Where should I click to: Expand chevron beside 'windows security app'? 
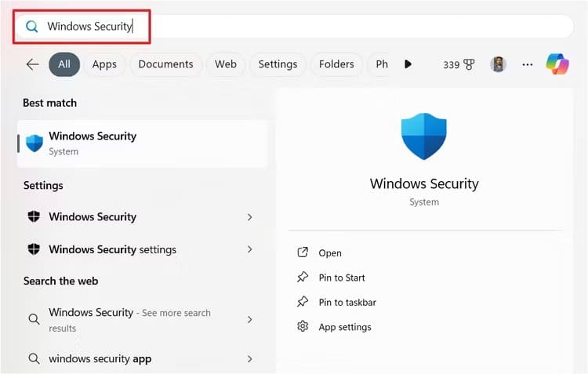[249, 358]
